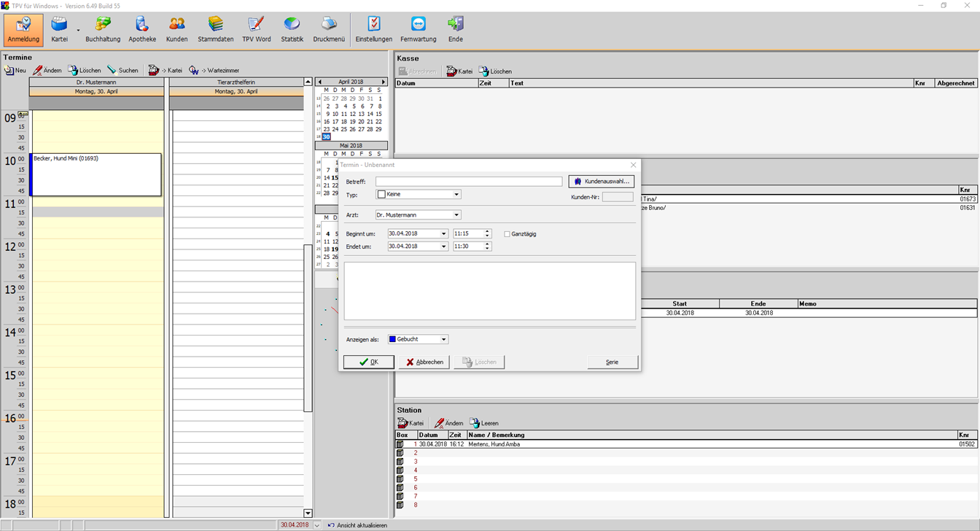Expand the Typ dropdown
Image resolution: width=980 pixels, height=531 pixels.
(x=456, y=195)
